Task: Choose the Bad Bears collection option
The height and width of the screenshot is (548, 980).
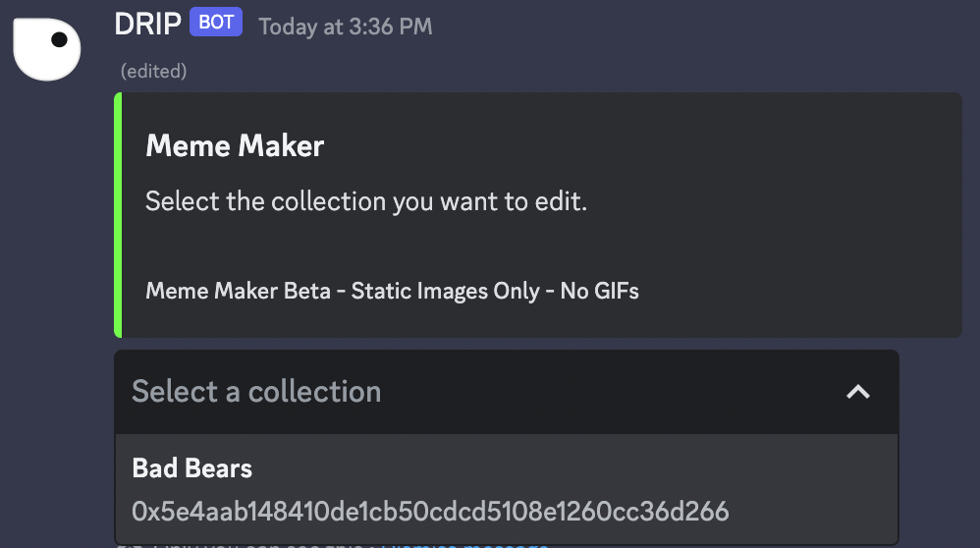Action: pos(506,489)
